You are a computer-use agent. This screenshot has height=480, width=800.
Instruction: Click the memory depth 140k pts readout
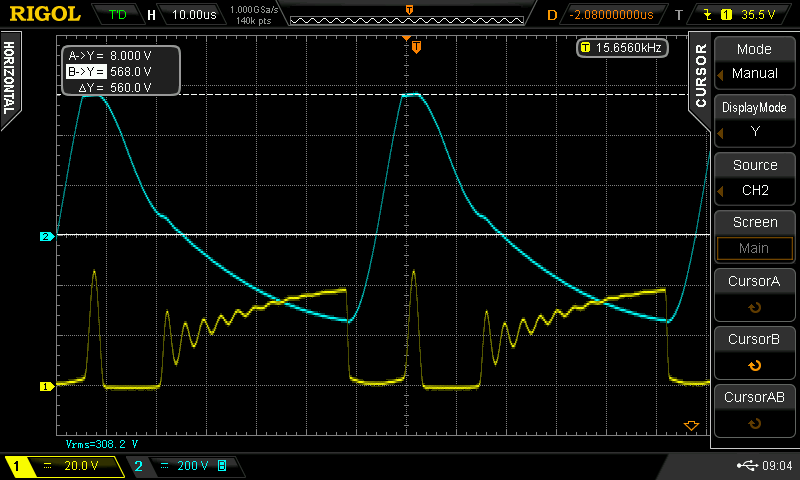[254, 21]
